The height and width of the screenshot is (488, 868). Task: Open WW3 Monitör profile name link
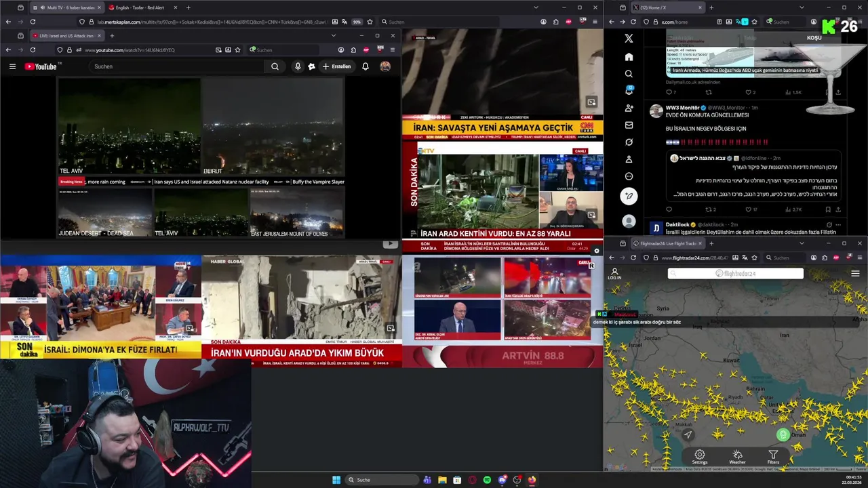[x=682, y=108]
